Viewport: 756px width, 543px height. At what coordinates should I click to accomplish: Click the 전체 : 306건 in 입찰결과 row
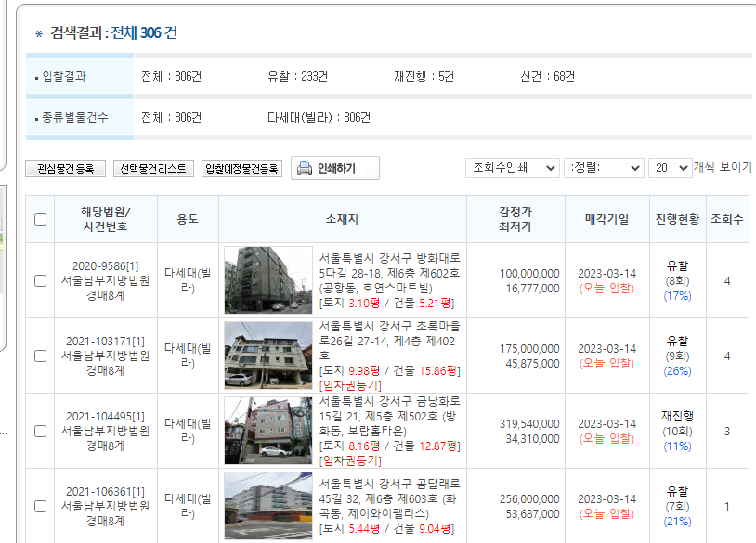pos(171,77)
